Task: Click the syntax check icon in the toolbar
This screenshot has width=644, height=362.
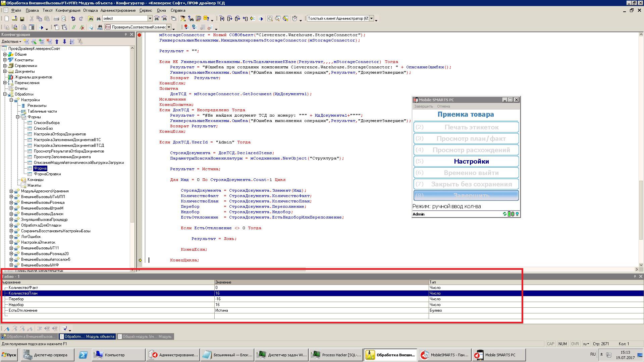Action: tap(91, 27)
